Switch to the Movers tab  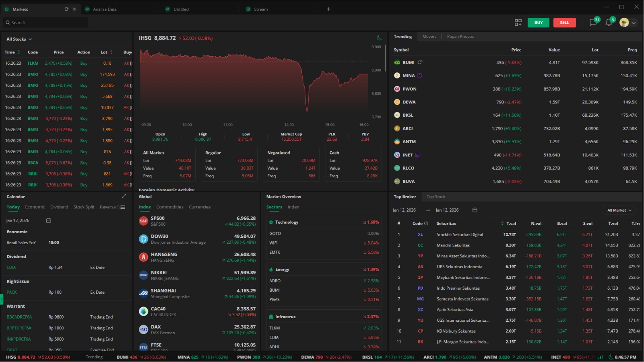tap(429, 37)
